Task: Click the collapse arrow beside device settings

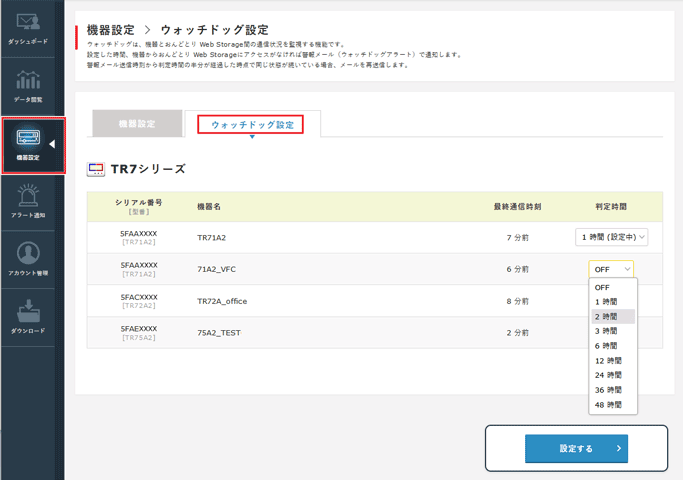Action: coord(52,145)
